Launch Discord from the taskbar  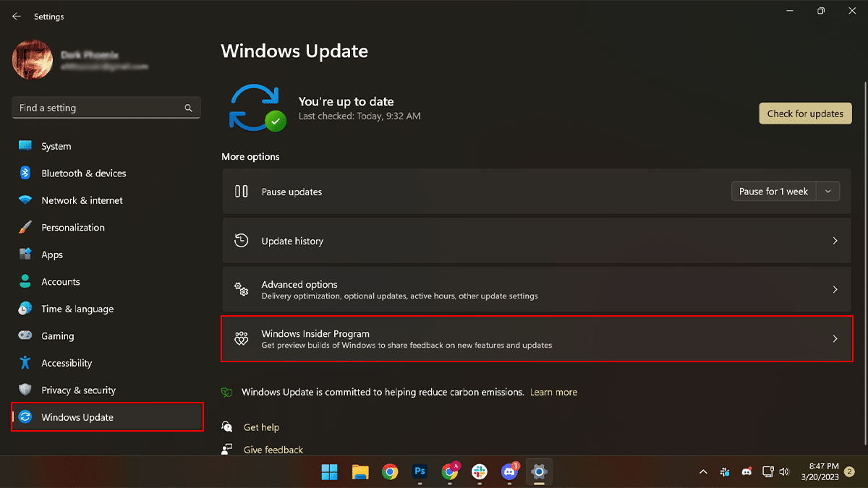click(509, 472)
